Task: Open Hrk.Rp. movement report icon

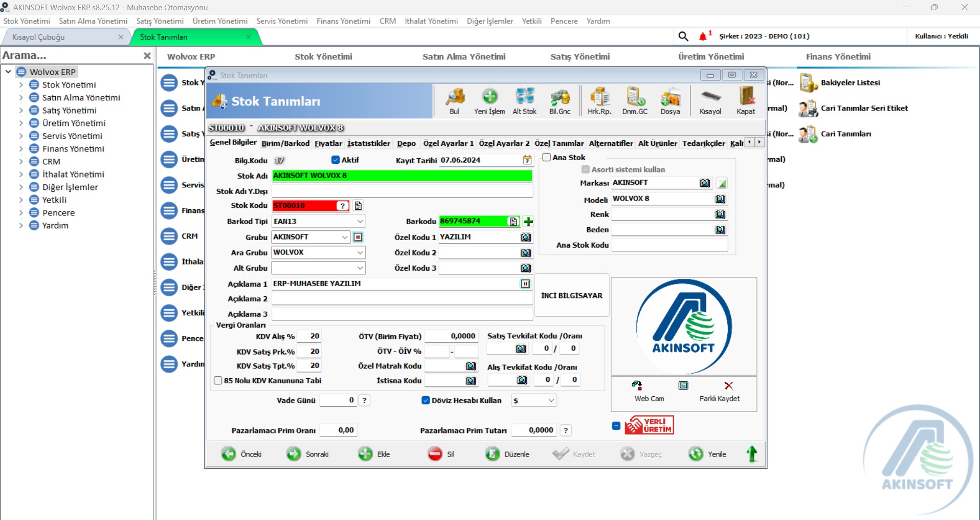Action: click(599, 101)
